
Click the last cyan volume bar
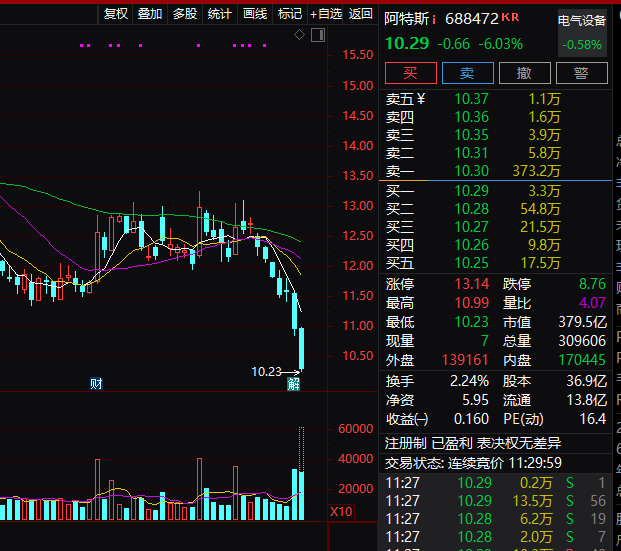(301, 496)
